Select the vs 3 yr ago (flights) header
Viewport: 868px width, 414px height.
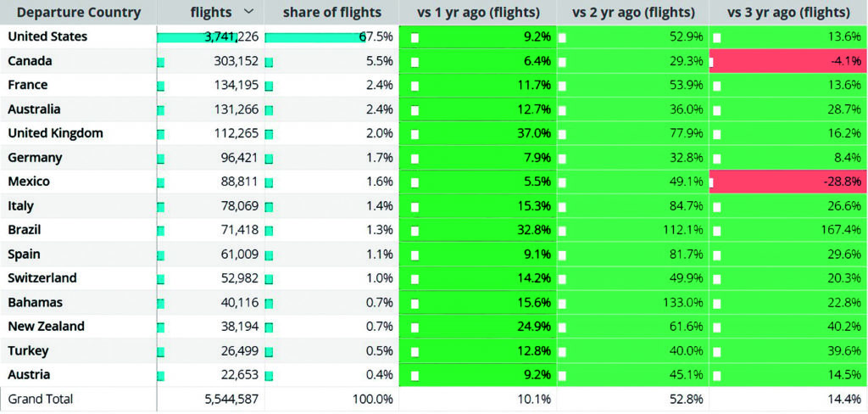(788, 12)
